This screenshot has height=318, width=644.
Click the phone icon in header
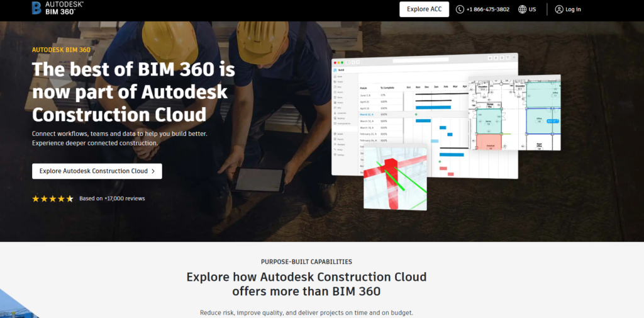tap(460, 9)
